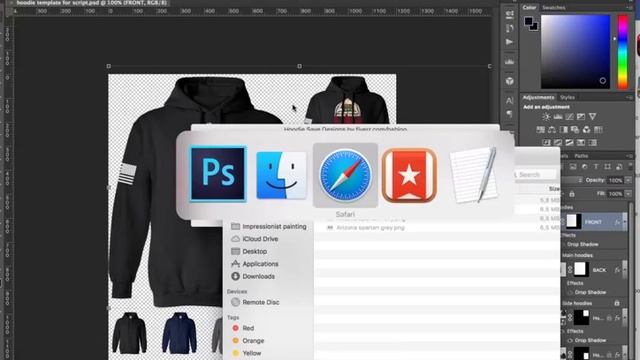Screen dimensions: 640x360
Task: Filter layers by smart objects
Action: pos(619,167)
